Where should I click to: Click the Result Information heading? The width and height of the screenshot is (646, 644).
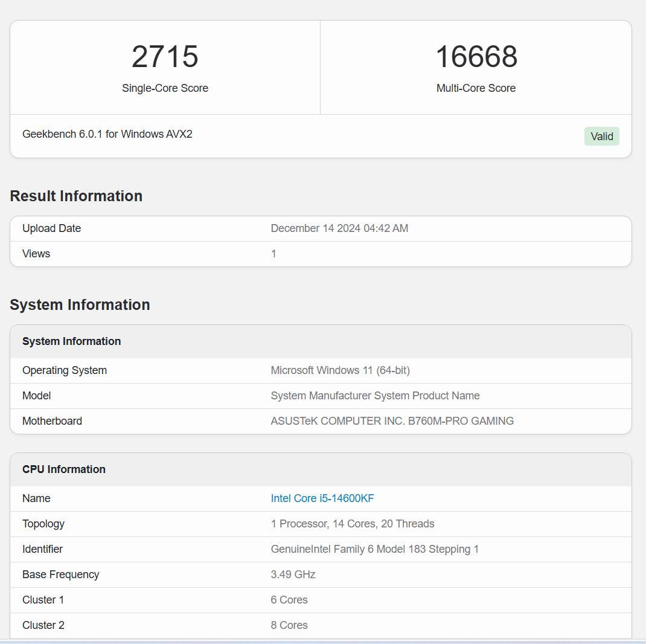pos(76,196)
